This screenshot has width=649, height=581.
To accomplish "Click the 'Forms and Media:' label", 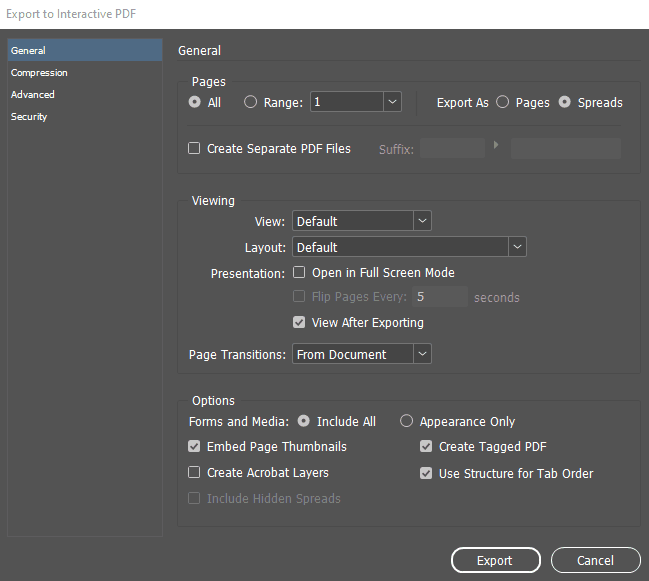I will point(239,422).
